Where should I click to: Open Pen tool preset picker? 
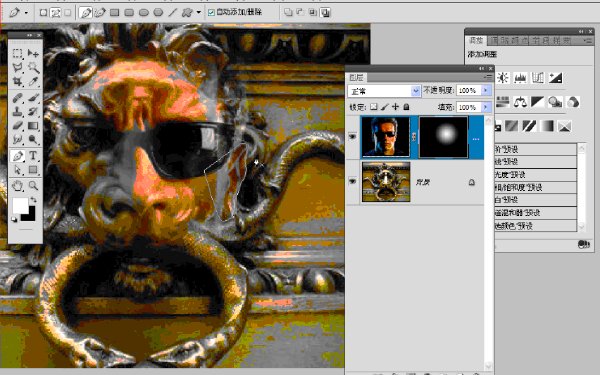[26, 13]
